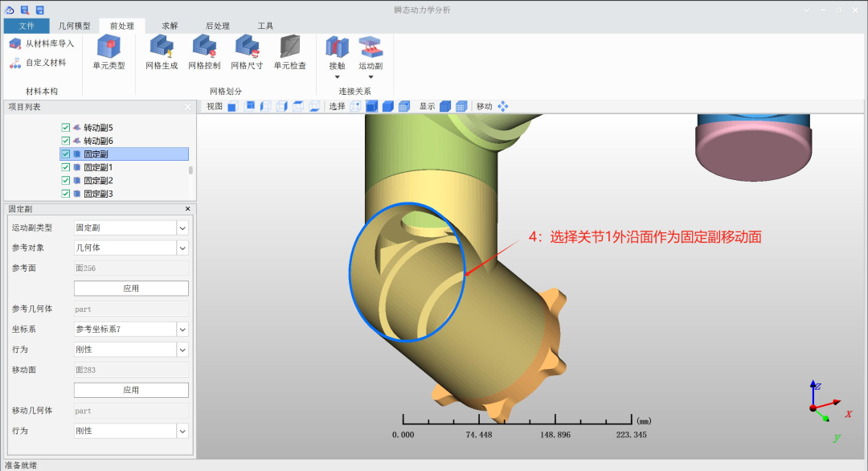
Task: Click the title bar ribbon collapse chevron
Action: click(x=807, y=10)
